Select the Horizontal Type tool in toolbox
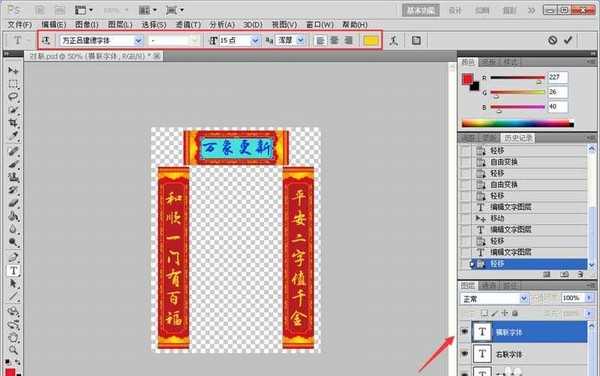The height and width of the screenshot is (376, 600). [x=13, y=271]
